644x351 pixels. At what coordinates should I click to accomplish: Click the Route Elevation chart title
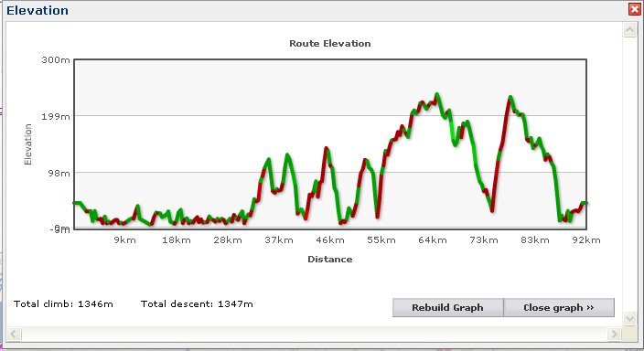330,44
